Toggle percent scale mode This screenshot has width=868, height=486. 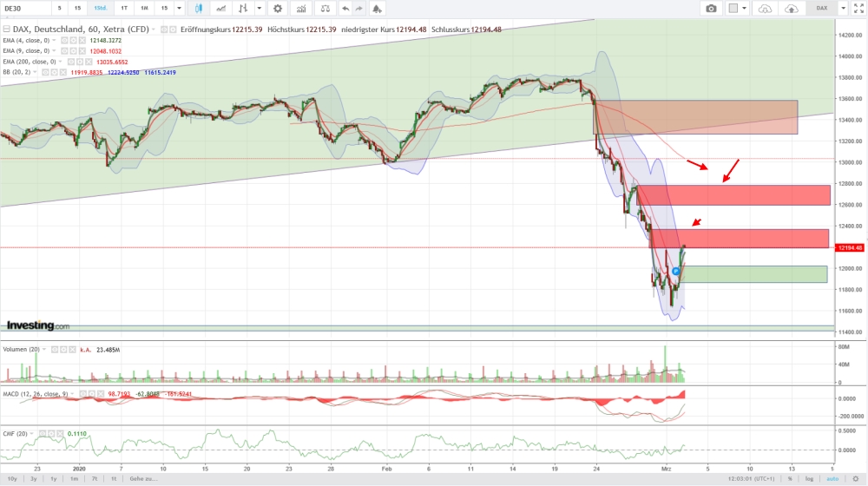790,479
